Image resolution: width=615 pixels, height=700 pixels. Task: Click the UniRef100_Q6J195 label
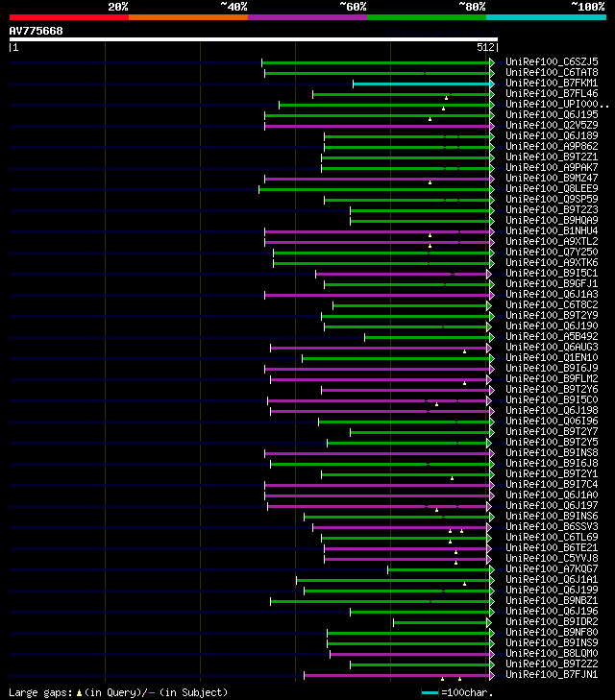[x=552, y=114]
